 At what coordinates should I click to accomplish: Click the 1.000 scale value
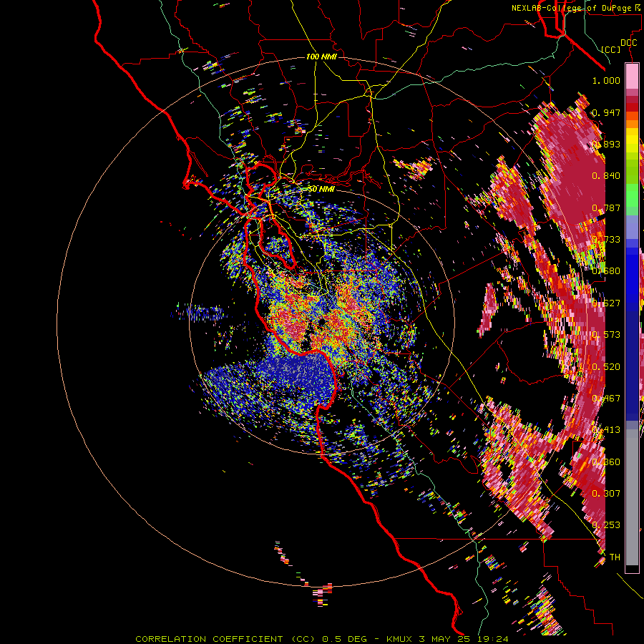click(x=606, y=81)
